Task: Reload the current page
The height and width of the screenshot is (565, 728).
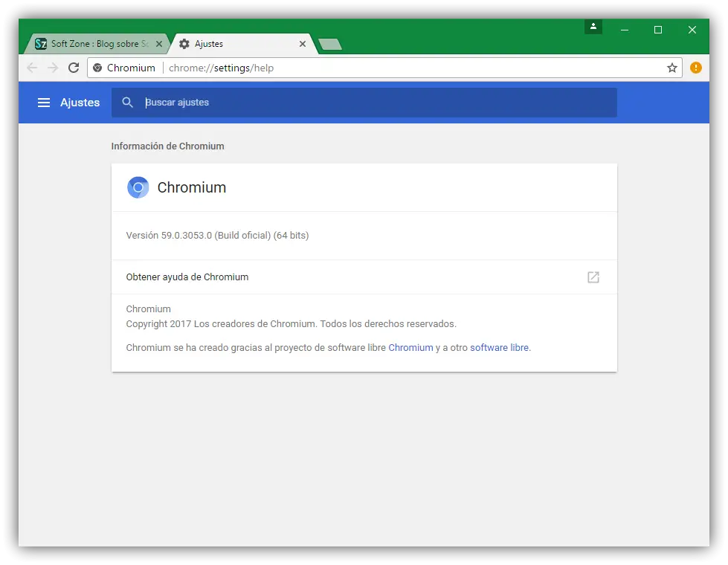Action: point(74,68)
